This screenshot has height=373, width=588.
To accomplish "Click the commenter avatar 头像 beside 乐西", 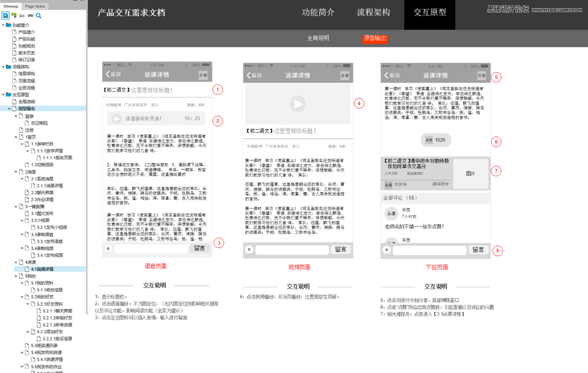I will pyautogui.click(x=391, y=213).
